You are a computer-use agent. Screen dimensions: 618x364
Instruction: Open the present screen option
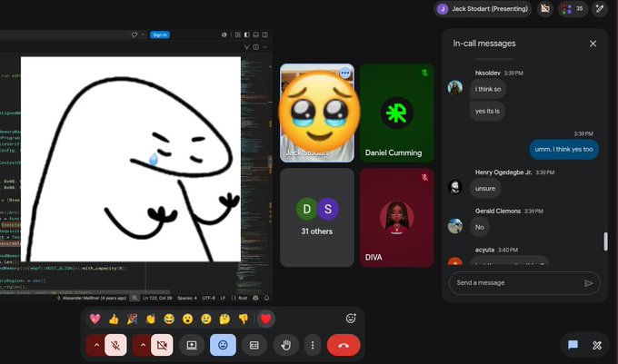tap(192, 345)
